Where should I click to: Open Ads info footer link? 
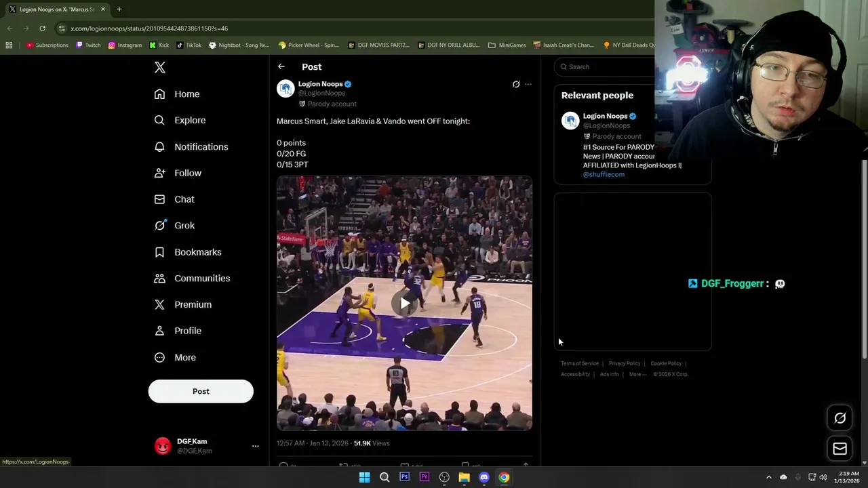coord(609,374)
